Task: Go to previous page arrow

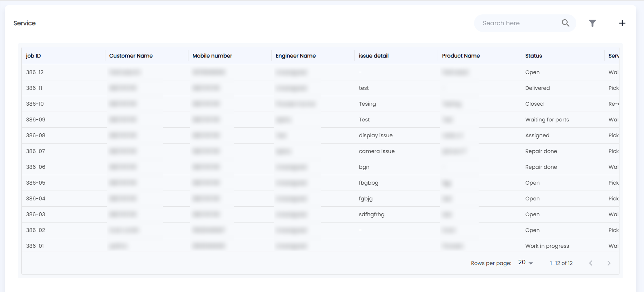Action: click(x=591, y=263)
